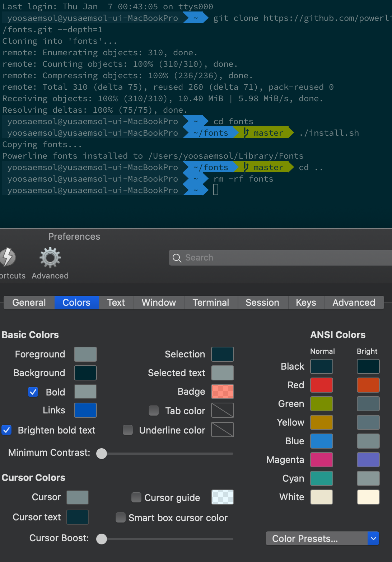Open the Terminal tab
Screen dimensions: 392x562
coord(211,303)
